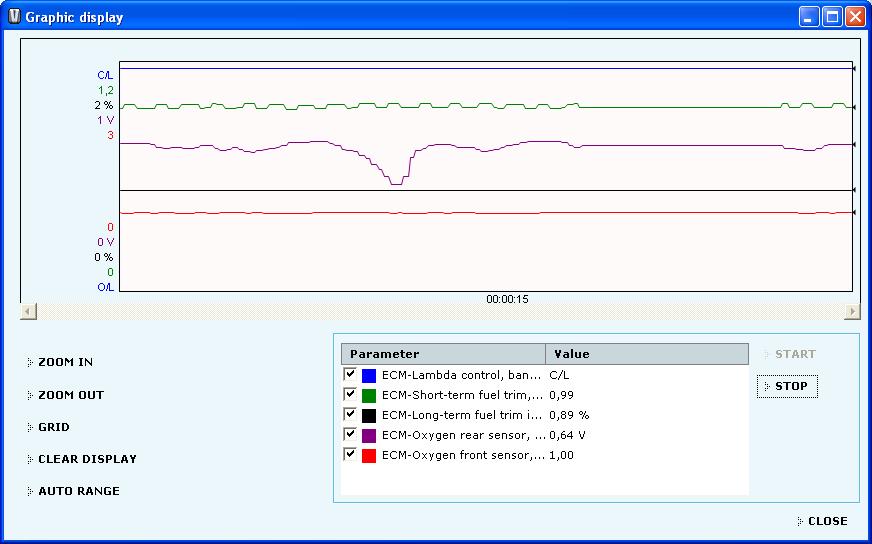The image size is (872, 544).
Task: Click the Value column header
Action: (x=646, y=354)
